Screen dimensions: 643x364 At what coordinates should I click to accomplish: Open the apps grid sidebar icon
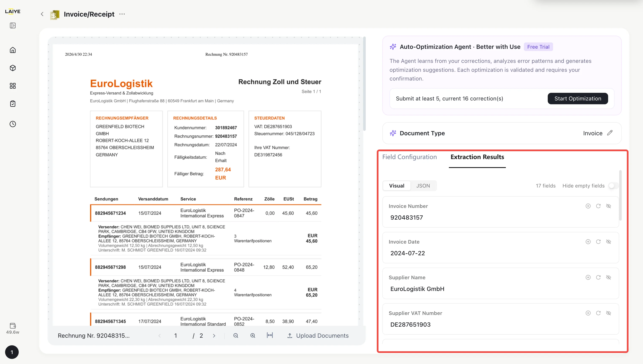point(13,86)
